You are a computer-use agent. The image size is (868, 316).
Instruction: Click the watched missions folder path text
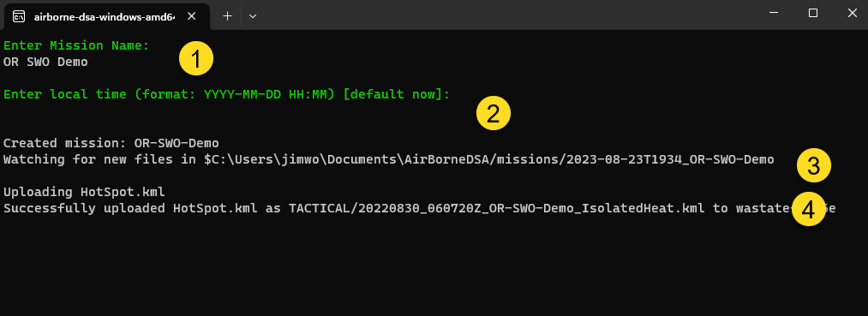(x=488, y=159)
